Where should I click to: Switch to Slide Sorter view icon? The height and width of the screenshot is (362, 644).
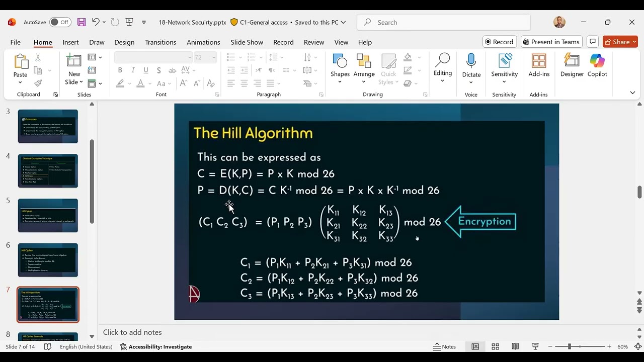495,346
